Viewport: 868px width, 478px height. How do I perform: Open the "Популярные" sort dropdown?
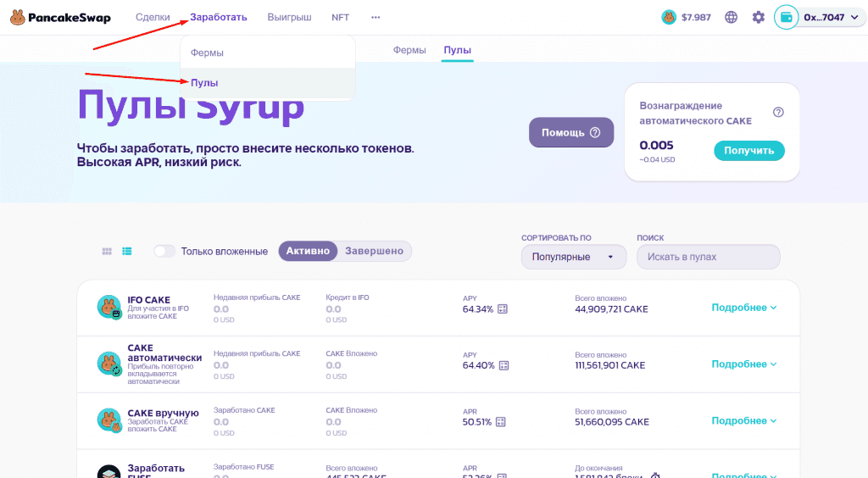[574, 257]
